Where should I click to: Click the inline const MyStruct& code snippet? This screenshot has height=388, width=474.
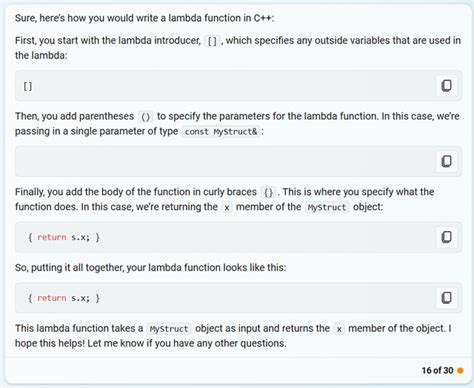[x=221, y=132]
